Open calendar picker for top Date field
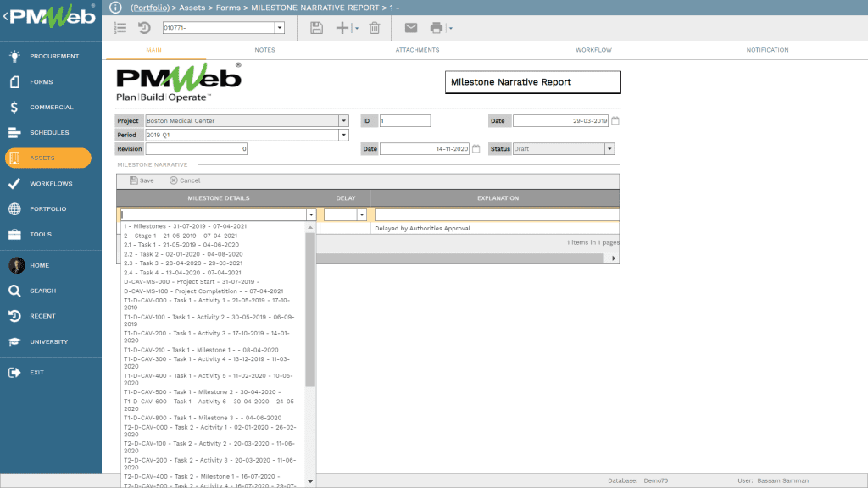Image resolution: width=868 pixels, height=488 pixels. 615,120
